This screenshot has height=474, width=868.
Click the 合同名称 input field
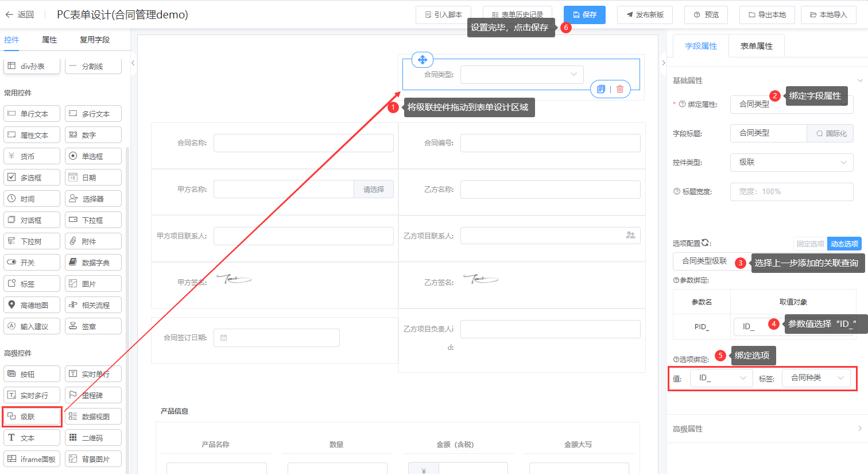click(x=304, y=143)
